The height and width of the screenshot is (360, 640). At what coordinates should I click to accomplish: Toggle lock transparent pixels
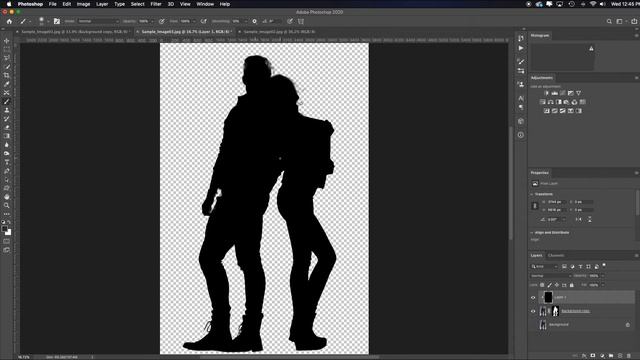tap(542, 285)
